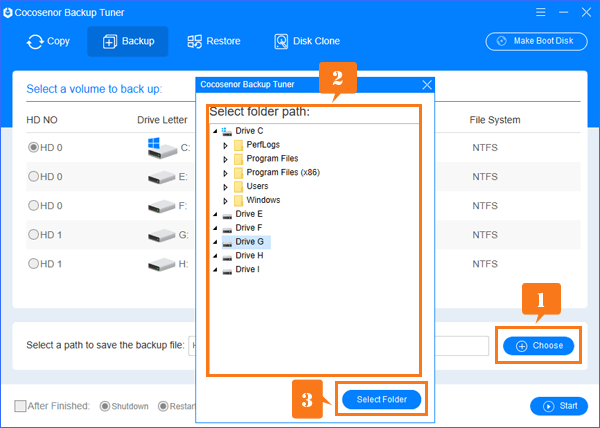Click the Drive Letter column header
The image size is (600, 428).
click(x=162, y=120)
